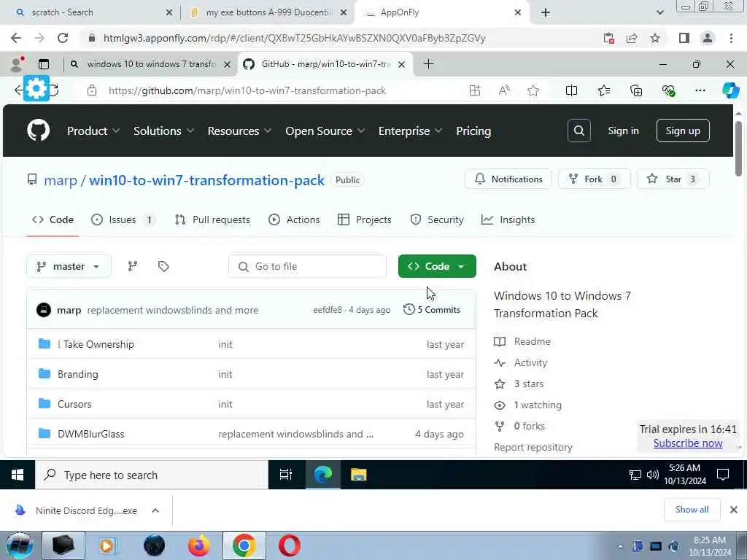This screenshot has height=560, width=747.
Task: Open the 3 stars link
Action: click(529, 384)
